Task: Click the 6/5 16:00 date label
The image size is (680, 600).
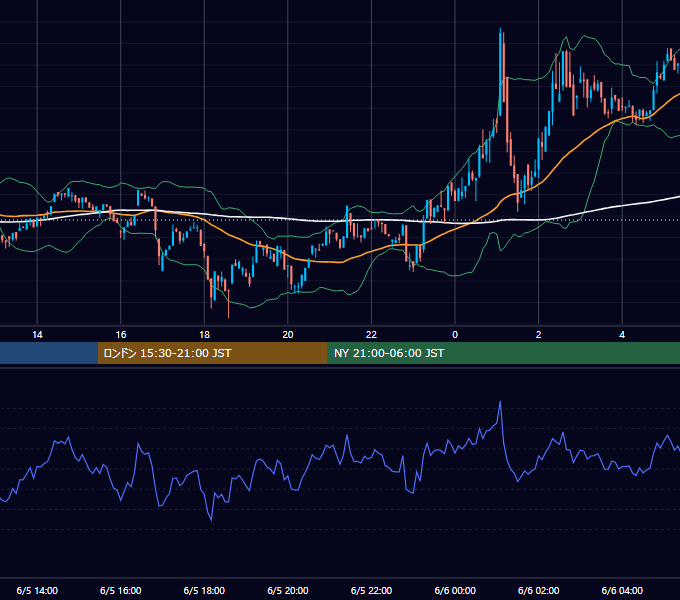Action: pyautogui.click(x=121, y=590)
